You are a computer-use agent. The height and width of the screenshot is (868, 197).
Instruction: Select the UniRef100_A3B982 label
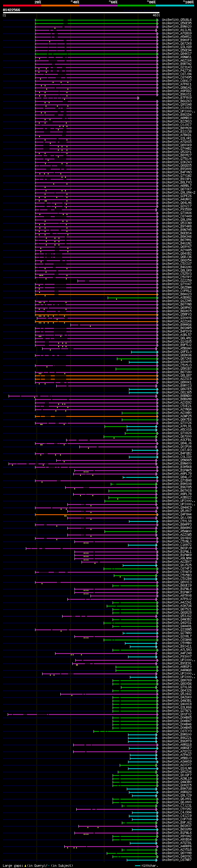coord(177,297)
